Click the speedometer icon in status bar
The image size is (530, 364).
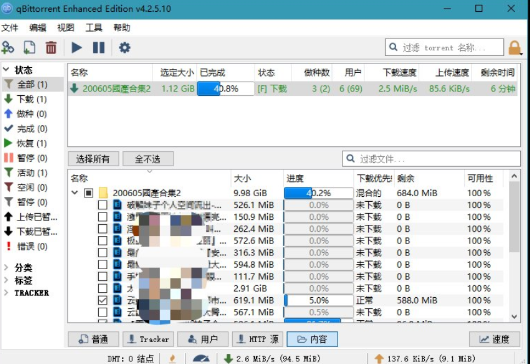pyautogui.click(x=201, y=358)
